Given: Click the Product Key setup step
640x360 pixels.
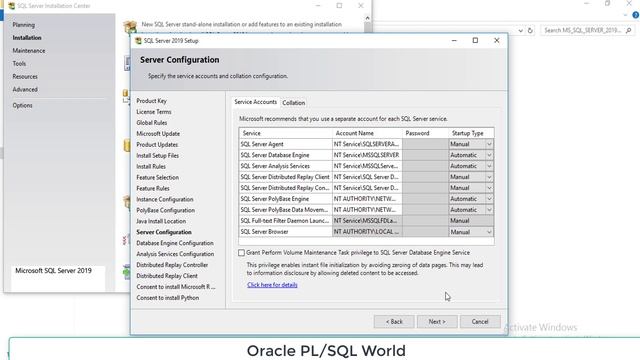Looking at the screenshot, I should [151, 101].
